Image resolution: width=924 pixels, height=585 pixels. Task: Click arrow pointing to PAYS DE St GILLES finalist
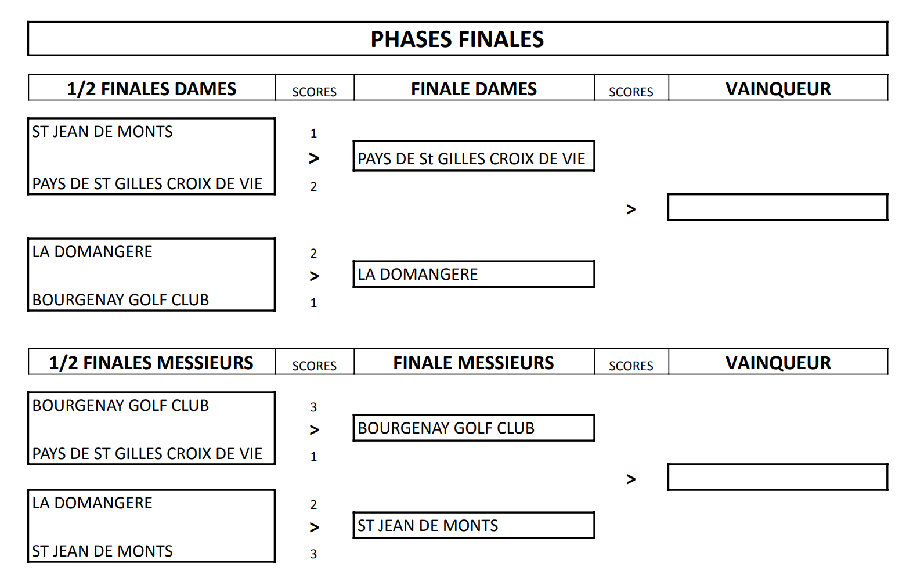click(x=314, y=158)
